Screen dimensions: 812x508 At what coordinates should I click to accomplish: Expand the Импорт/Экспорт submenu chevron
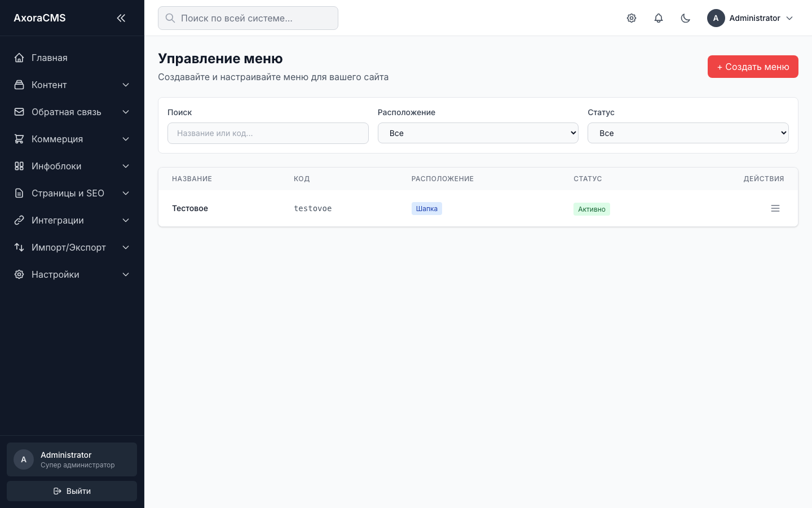[126, 247]
